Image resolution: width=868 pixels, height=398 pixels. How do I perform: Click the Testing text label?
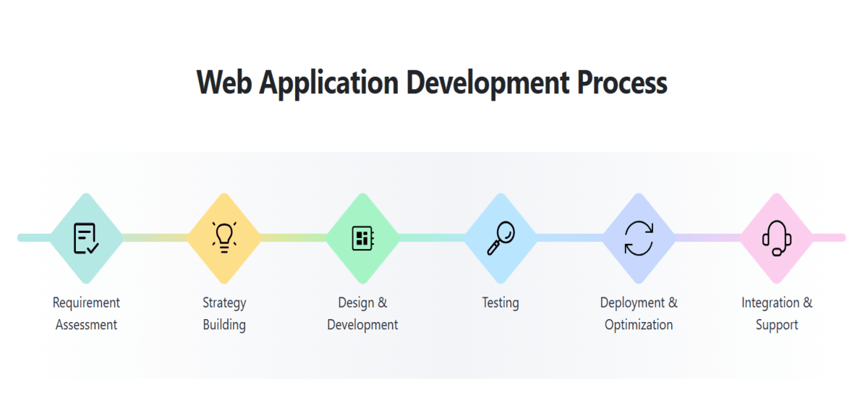tap(501, 302)
